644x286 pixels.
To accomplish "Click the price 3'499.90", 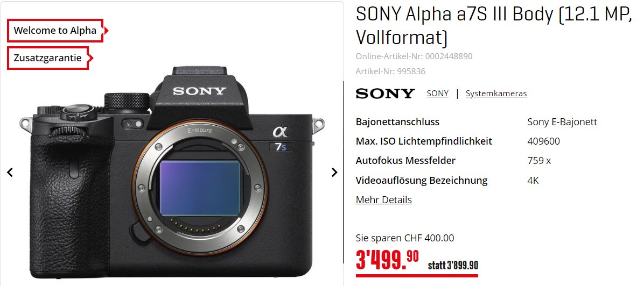I will [387, 260].
